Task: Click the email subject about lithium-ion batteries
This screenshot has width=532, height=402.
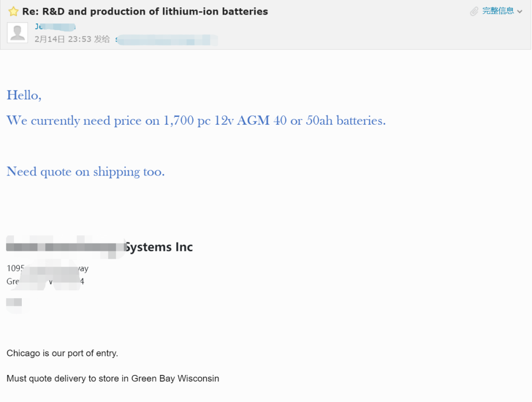Action: point(145,11)
